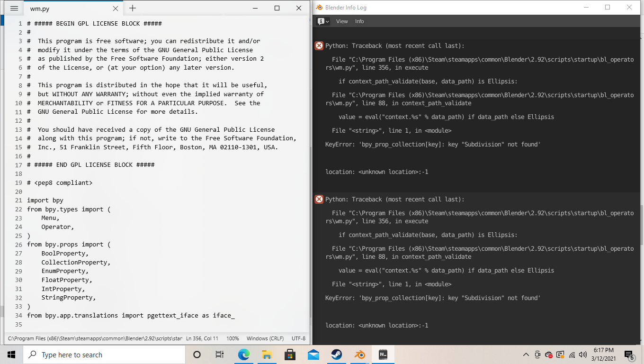Image resolution: width=644 pixels, height=364 pixels.
Task: Open the View menu in Blender Info Log
Action: click(342, 21)
